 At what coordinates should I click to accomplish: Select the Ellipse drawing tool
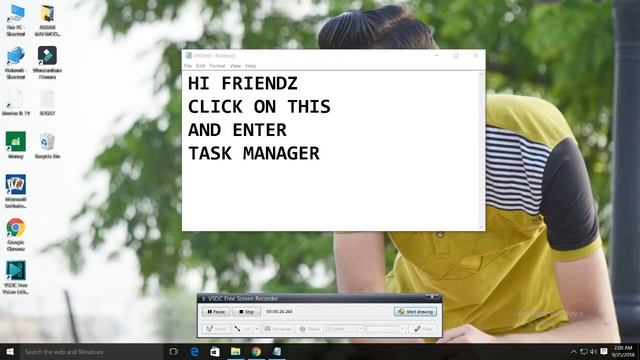310,329
